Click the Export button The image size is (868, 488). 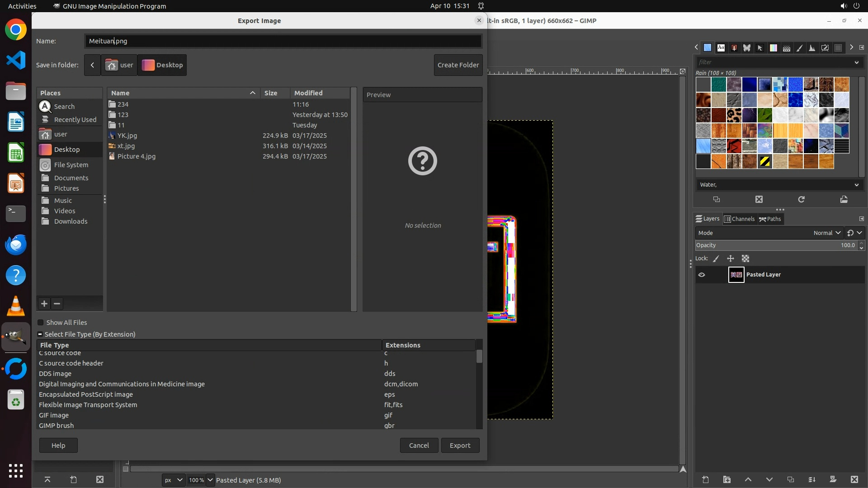pos(460,446)
